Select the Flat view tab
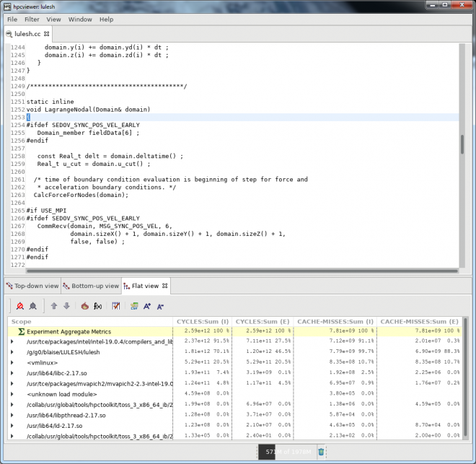 tap(145, 286)
